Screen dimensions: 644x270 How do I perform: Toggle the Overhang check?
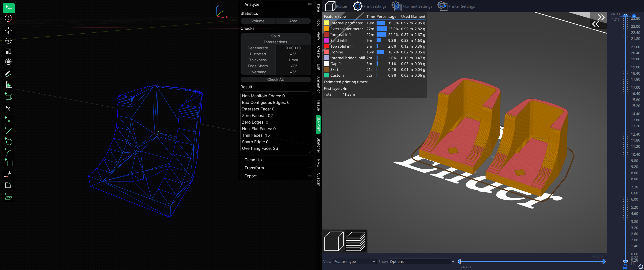click(x=258, y=72)
